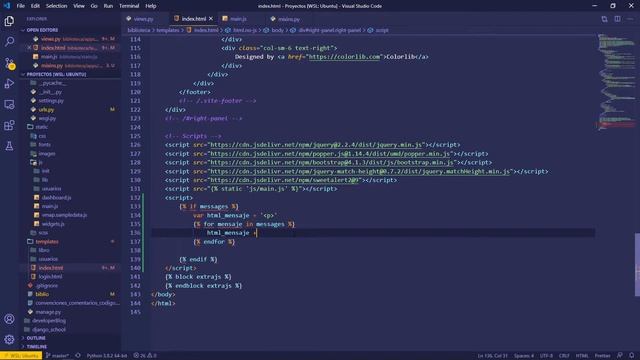Image resolution: width=640 pixels, height=360 pixels.
Task: Close index.html in Open Editors list
Action: tap(29, 48)
